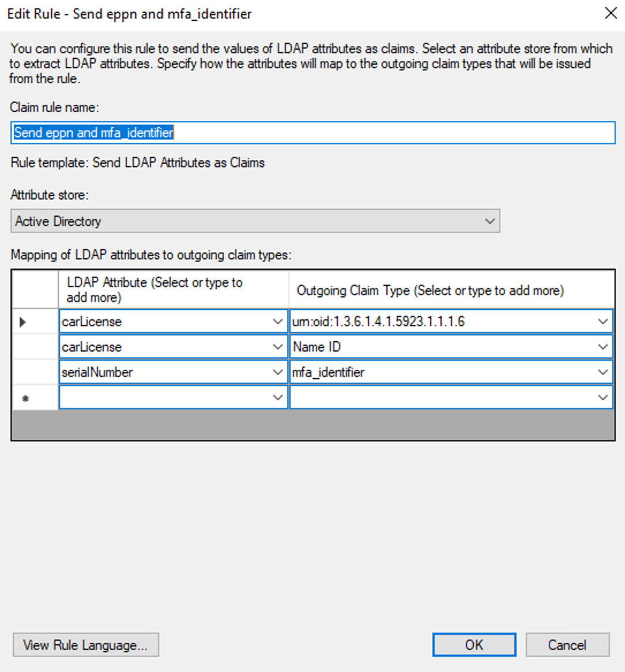Select first row via its arrow row header
Viewport: 625px width, 672px height.
coord(35,322)
